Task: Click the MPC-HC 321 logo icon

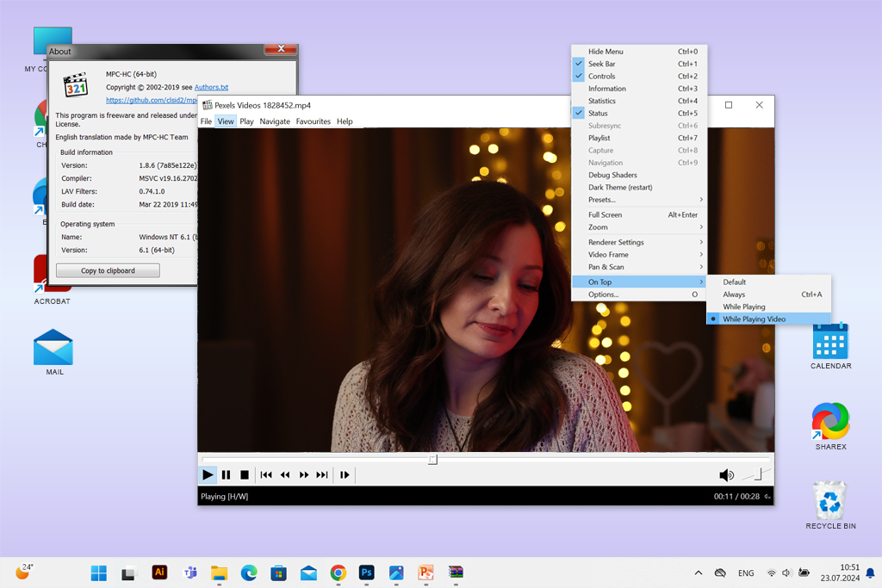Action: click(76, 85)
